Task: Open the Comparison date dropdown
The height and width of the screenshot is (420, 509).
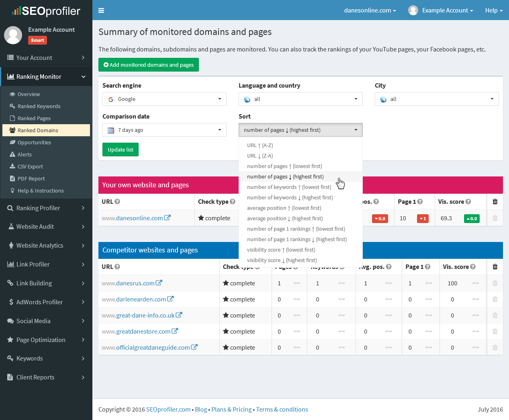Action: click(x=164, y=130)
